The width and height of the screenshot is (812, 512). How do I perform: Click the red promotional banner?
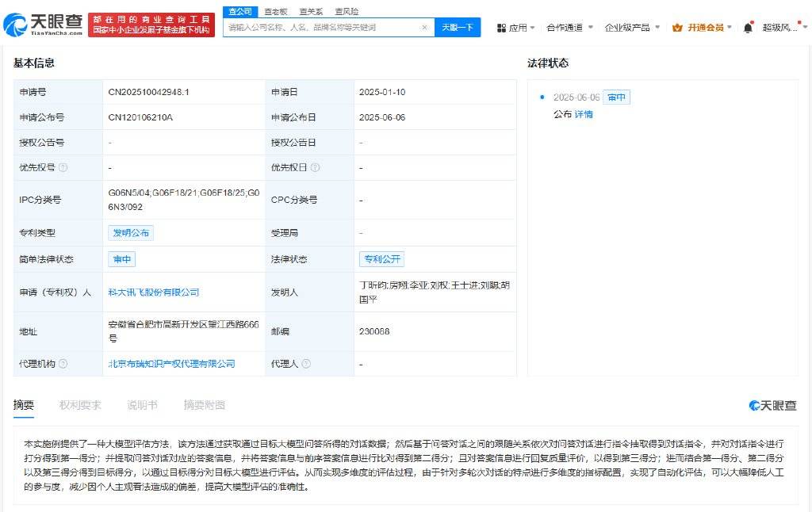point(151,25)
